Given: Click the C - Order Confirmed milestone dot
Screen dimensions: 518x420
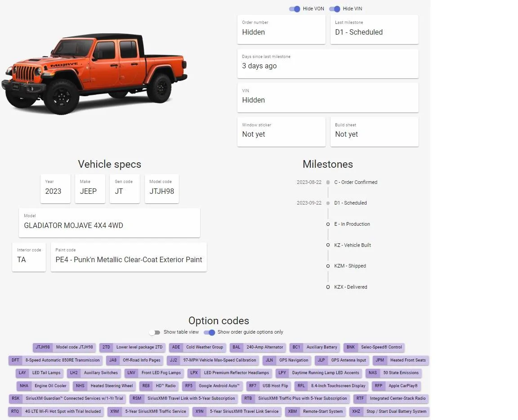Looking at the screenshot, I should pos(328,183).
